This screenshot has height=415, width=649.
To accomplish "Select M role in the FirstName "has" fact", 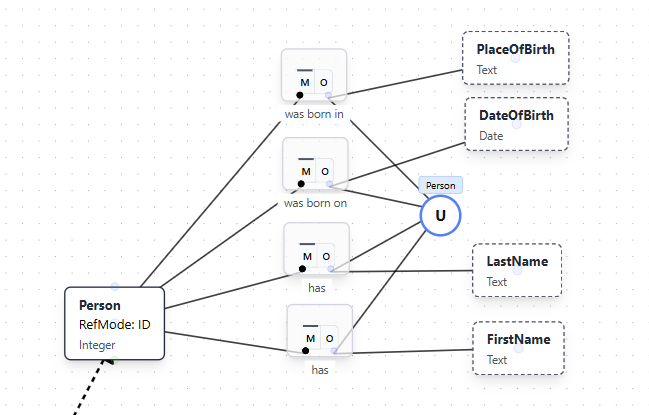I will tap(310, 338).
